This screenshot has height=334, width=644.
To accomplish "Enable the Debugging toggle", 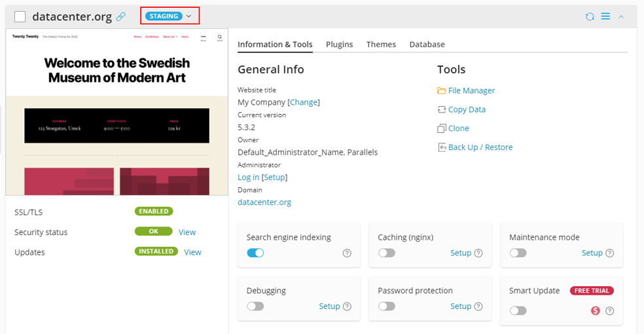I will pyautogui.click(x=255, y=306).
